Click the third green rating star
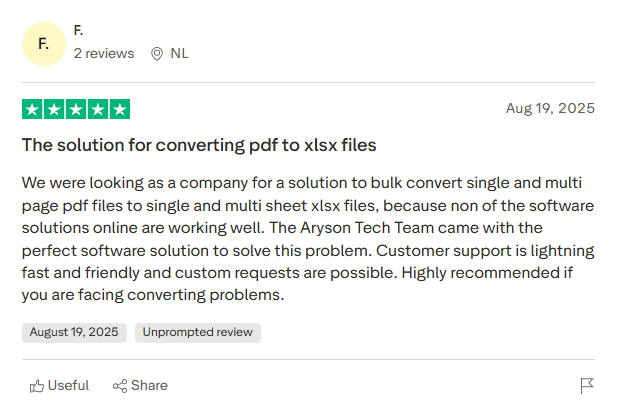The image size is (617, 411). coord(76,109)
